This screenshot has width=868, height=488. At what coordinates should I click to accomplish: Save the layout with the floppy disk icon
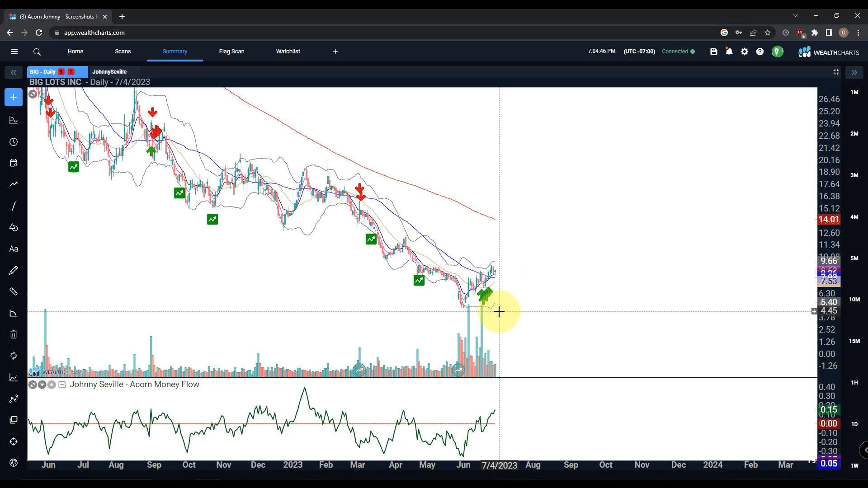click(713, 52)
